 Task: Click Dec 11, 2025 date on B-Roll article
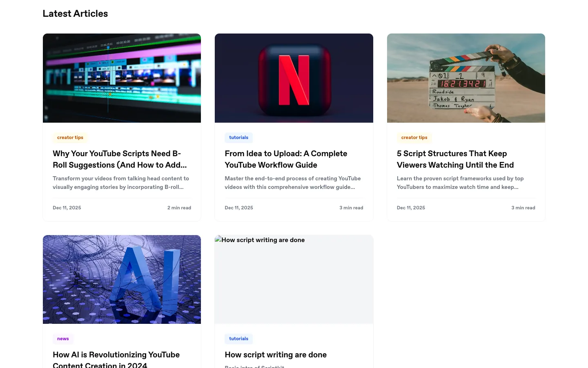(67, 208)
